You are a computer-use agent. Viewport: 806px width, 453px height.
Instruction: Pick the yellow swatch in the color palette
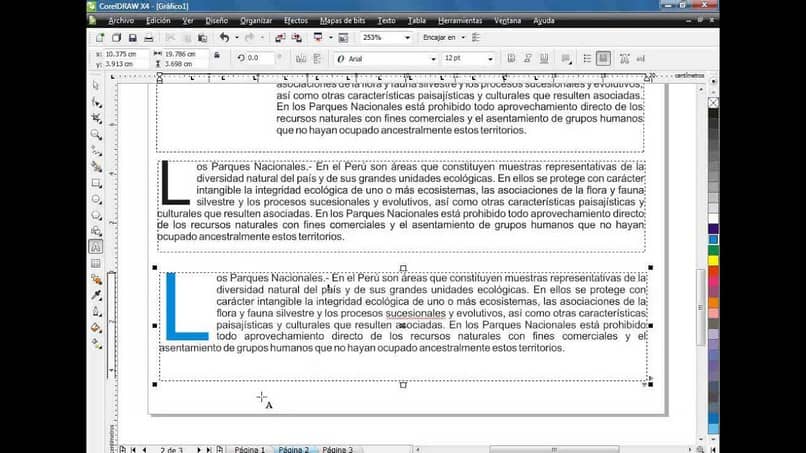[713, 261]
